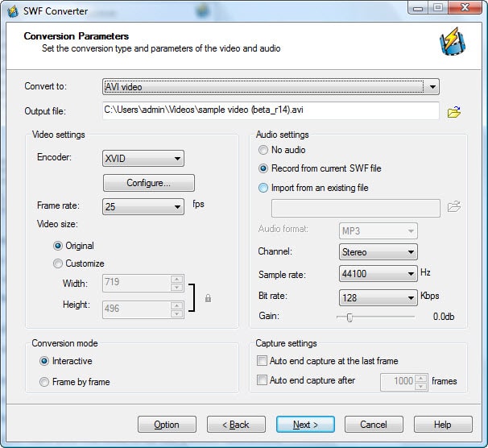Image resolution: width=488 pixels, height=448 pixels.
Task: Select Customize video size option
Action: pyautogui.click(x=57, y=263)
